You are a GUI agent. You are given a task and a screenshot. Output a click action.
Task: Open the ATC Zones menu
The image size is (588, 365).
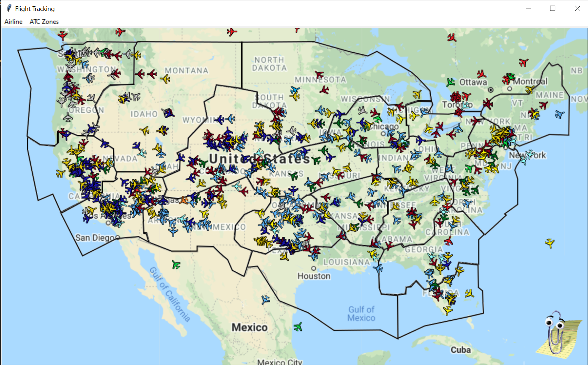[x=44, y=21]
